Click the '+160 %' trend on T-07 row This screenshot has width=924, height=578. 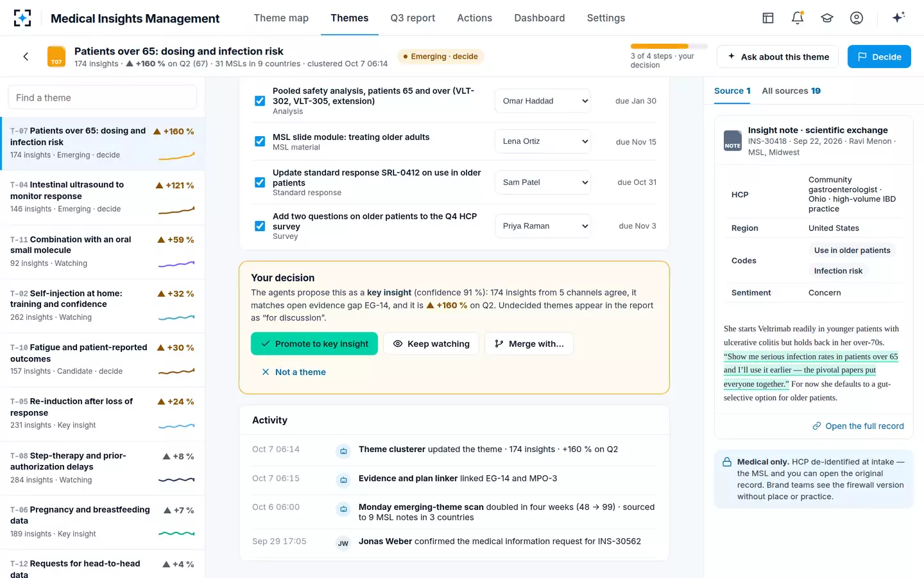[174, 132]
